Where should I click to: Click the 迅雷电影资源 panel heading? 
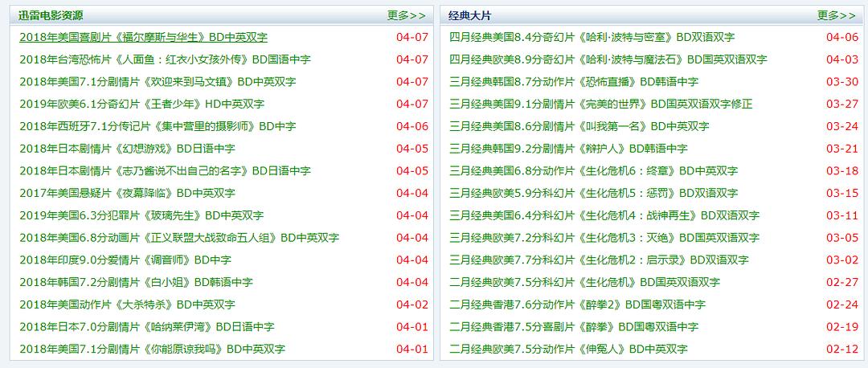point(51,15)
